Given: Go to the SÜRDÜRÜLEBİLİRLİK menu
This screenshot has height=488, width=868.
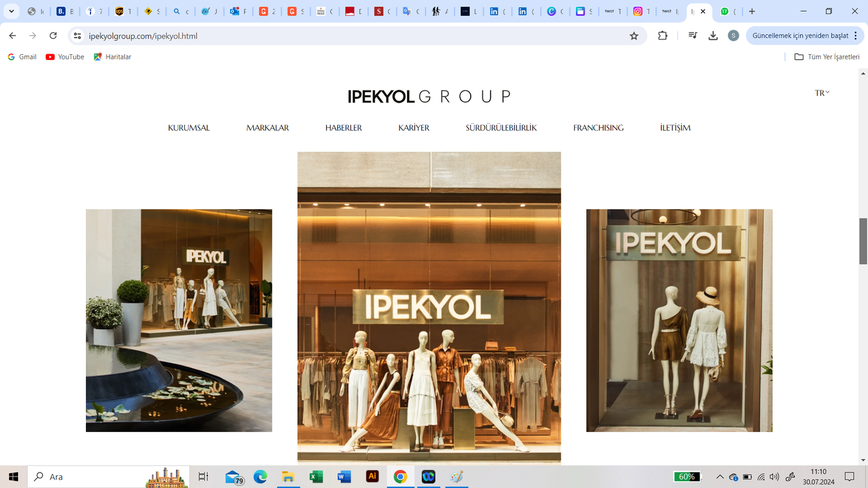Looking at the screenshot, I should click(x=501, y=128).
